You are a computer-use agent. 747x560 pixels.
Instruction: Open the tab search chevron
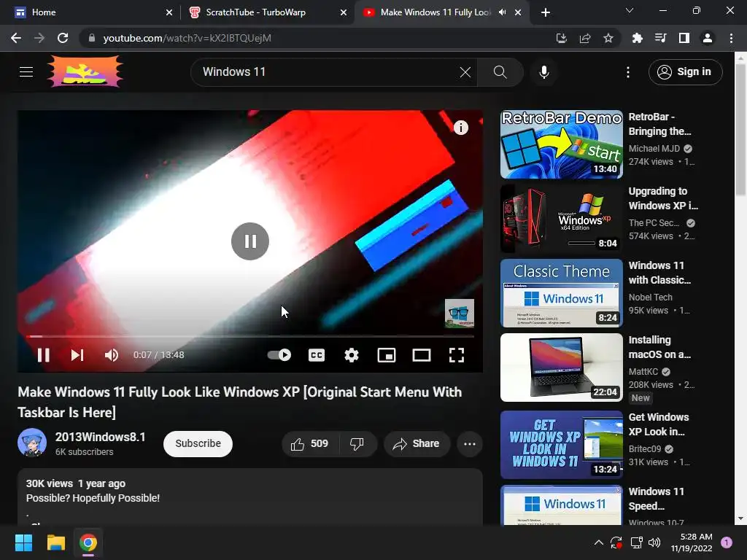[630, 10]
